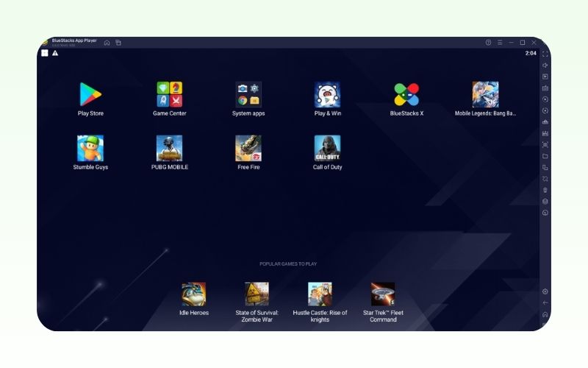
Task: Open the media folder icon in sidebar
Action: (x=545, y=156)
